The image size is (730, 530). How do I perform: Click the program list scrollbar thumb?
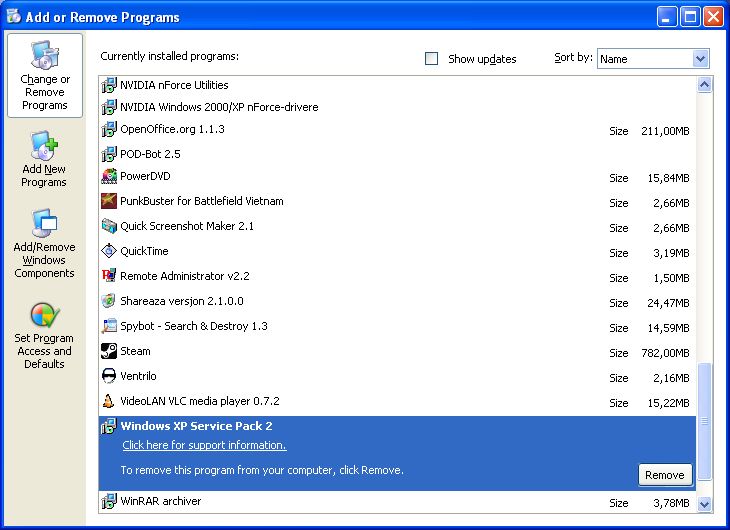[704, 421]
